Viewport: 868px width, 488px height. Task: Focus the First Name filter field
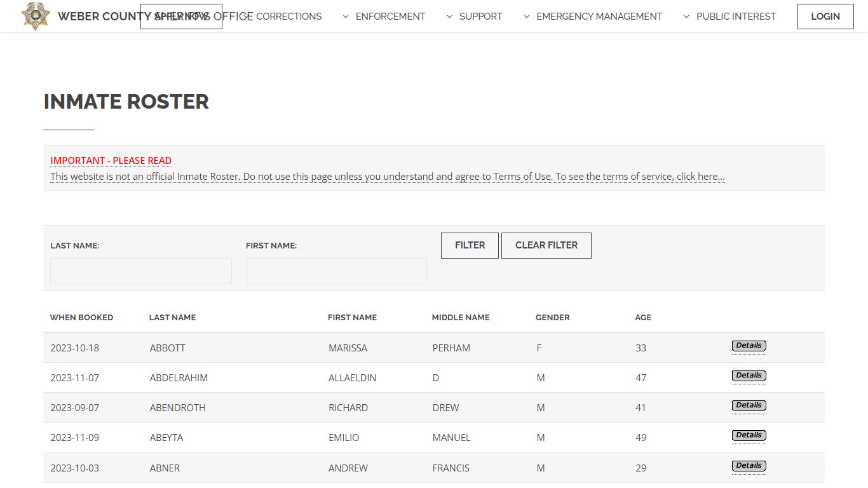tap(336, 271)
